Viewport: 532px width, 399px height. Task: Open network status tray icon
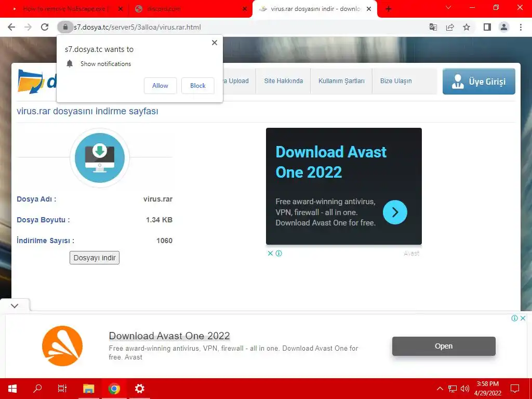tap(453, 389)
